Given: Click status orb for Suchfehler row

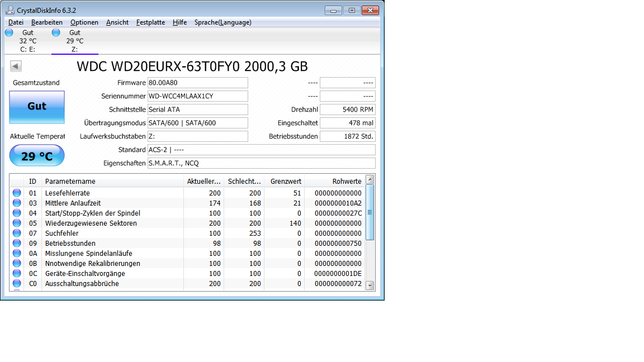Looking at the screenshot, I should pyautogui.click(x=17, y=233).
